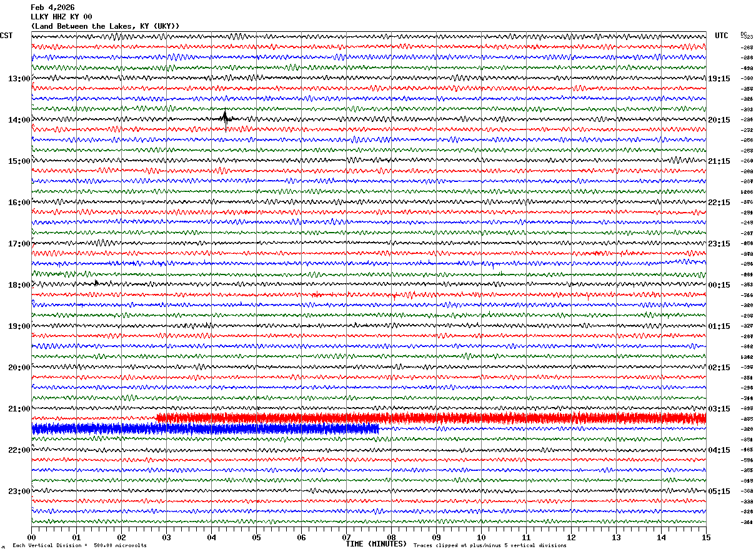Image resolution: width=756 pixels, height=554 pixels.
Task: Select the 23:00 CST row label
Action: point(19,491)
